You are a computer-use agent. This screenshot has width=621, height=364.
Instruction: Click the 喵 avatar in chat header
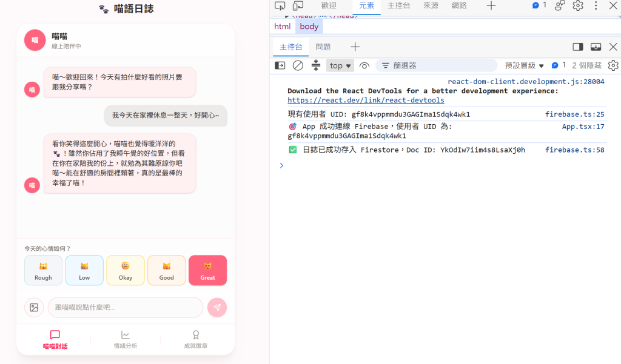pos(35,40)
